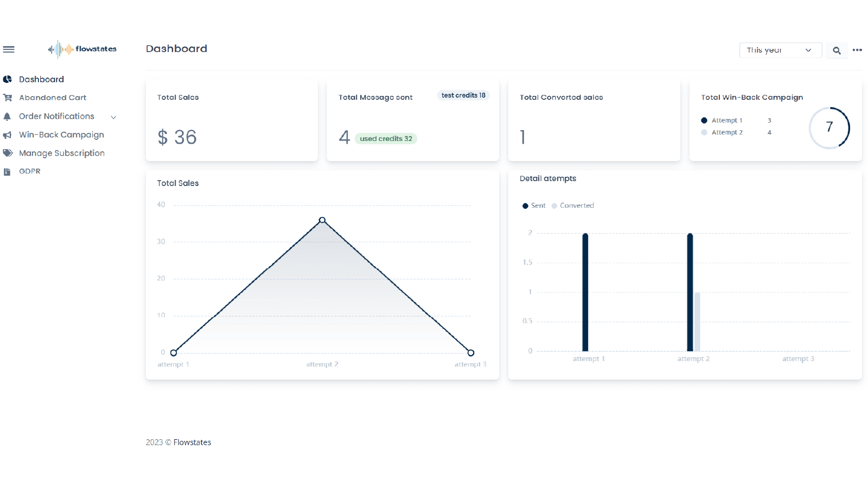Open the three-dots more options menu
Image resolution: width=868 pixels, height=488 pixels.
point(857,50)
